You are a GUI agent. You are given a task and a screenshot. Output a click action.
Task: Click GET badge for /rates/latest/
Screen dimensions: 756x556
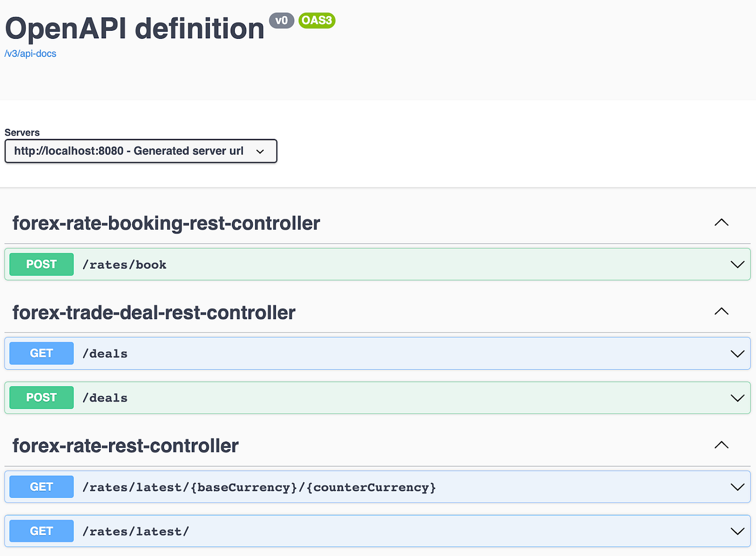pyautogui.click(x=42, y=531)
